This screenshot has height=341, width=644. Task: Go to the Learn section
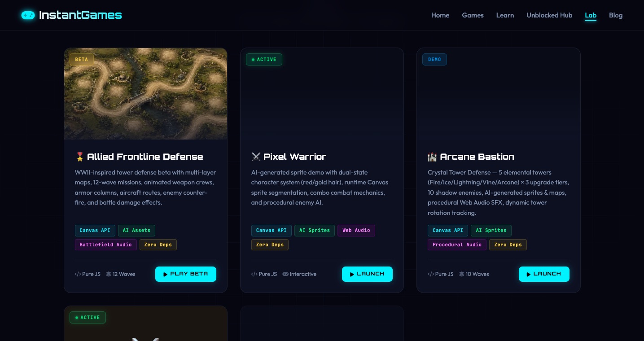coord(505,15)
